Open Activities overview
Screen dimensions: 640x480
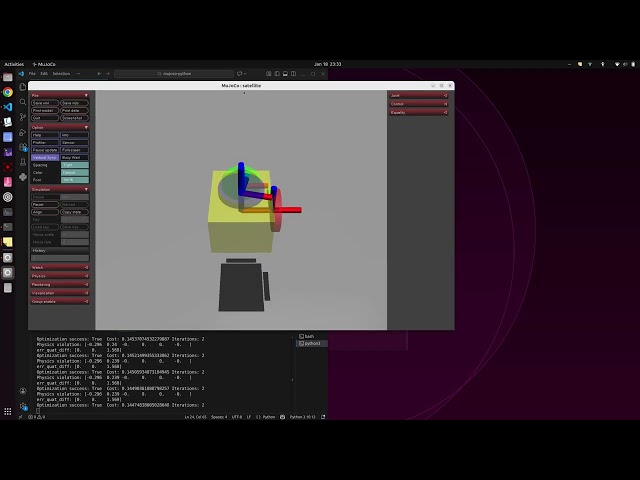(x=14, y=64)
